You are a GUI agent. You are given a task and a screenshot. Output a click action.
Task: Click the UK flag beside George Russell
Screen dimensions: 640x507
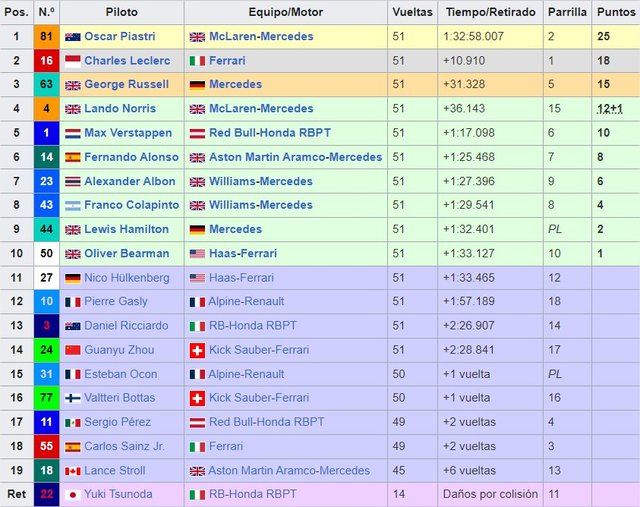73,85
